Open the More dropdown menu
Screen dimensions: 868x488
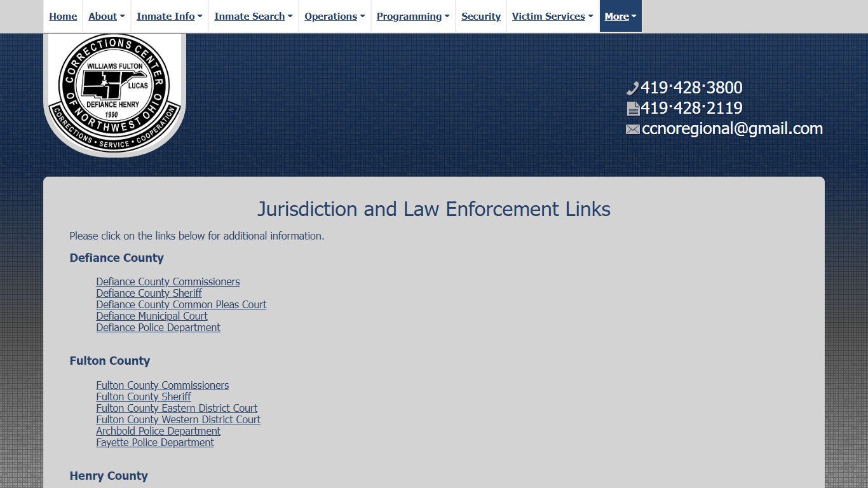621,17
